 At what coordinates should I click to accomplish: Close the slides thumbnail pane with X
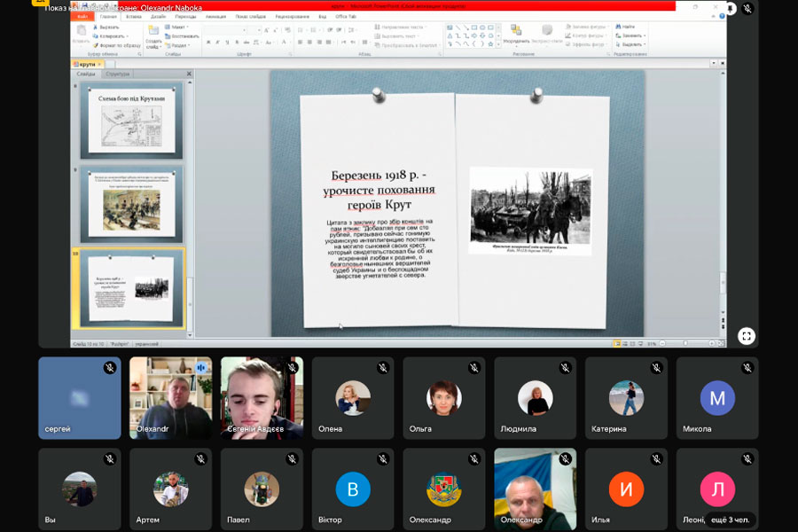(189, 74)
